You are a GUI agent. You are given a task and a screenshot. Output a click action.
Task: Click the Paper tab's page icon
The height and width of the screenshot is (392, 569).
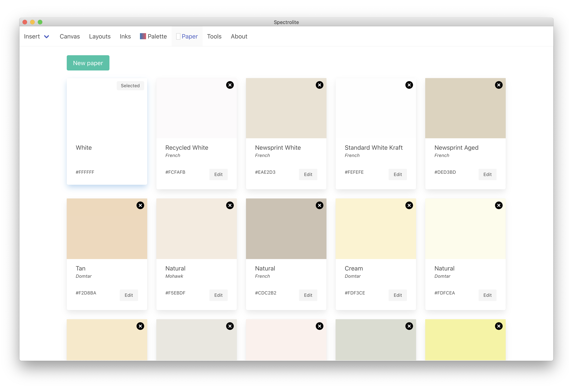point(178,36)
